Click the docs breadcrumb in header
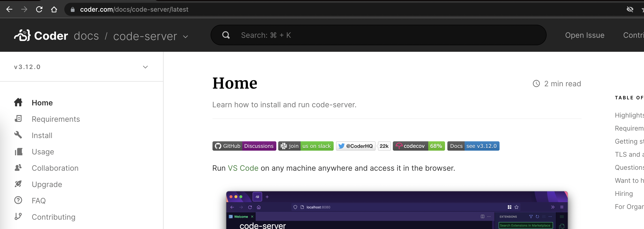Screen dimensions: 644x229 click(86, 36)
